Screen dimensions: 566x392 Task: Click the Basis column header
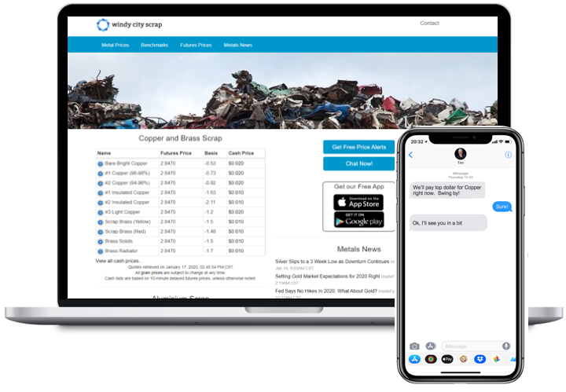(x=211, y=153)
